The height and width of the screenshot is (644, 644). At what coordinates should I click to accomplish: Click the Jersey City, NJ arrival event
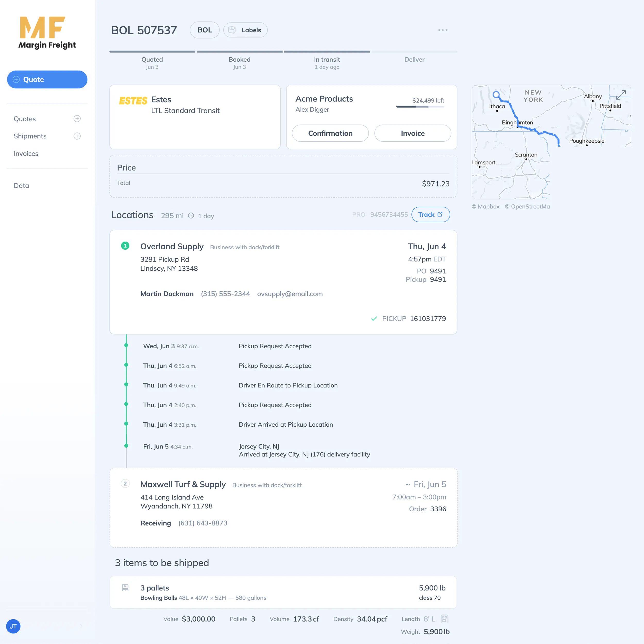[304, 450]
